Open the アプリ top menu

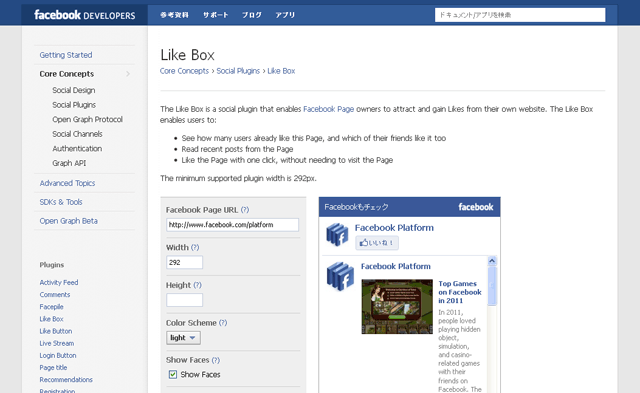[285, 15]
